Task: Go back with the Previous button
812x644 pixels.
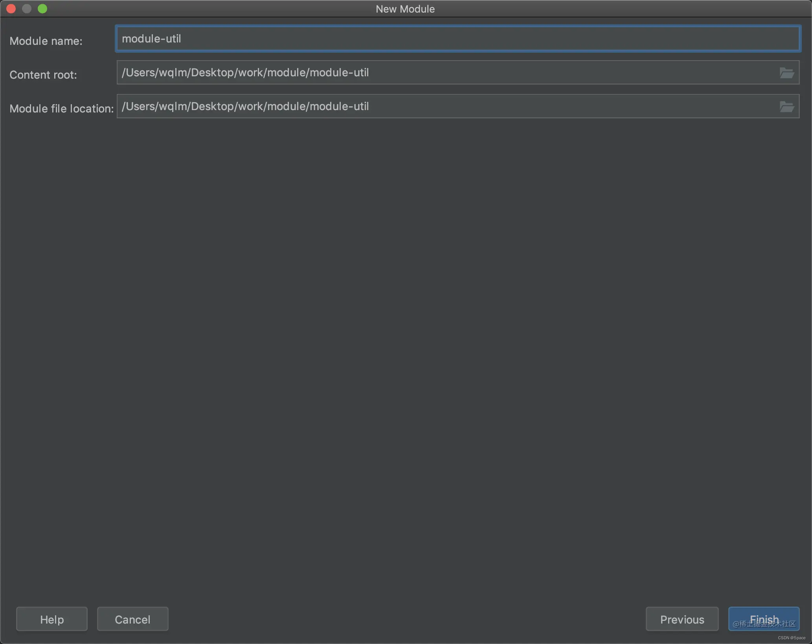Action: [x=682, y=619]
